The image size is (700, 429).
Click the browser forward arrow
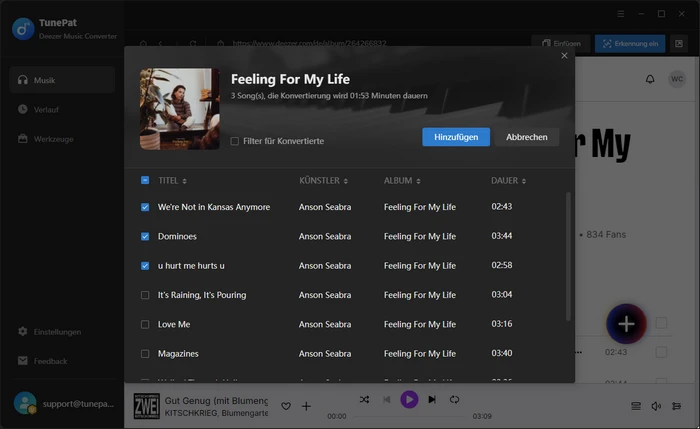[177, 43]
